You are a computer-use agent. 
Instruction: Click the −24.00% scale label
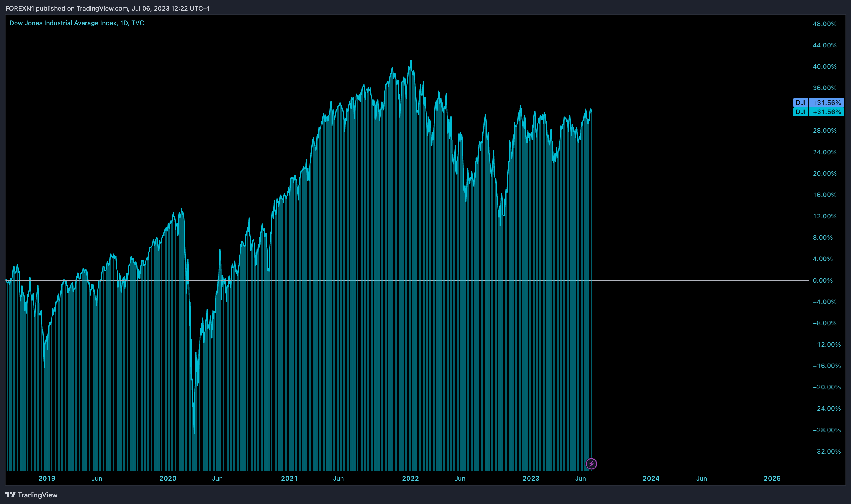point(826,409)
